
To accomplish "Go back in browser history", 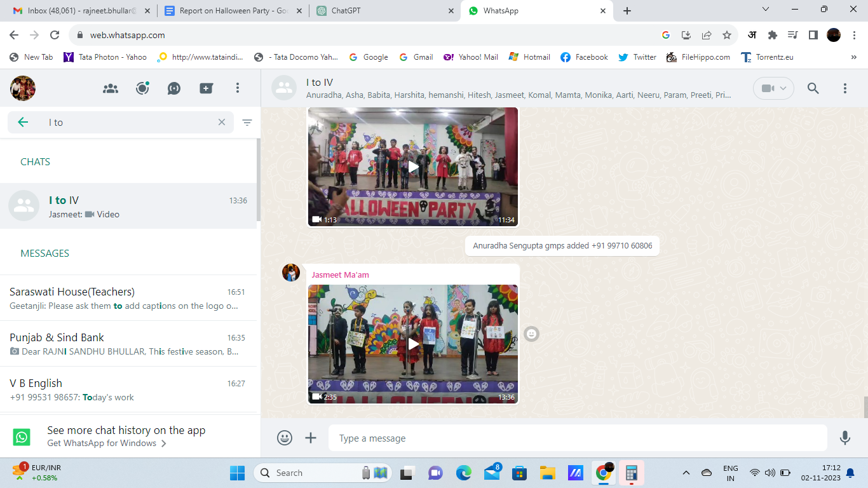I will click(14, 35).
